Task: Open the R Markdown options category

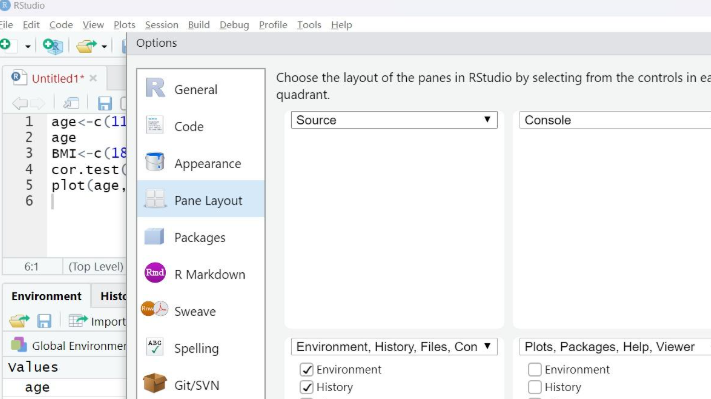Action: point(200,274)
